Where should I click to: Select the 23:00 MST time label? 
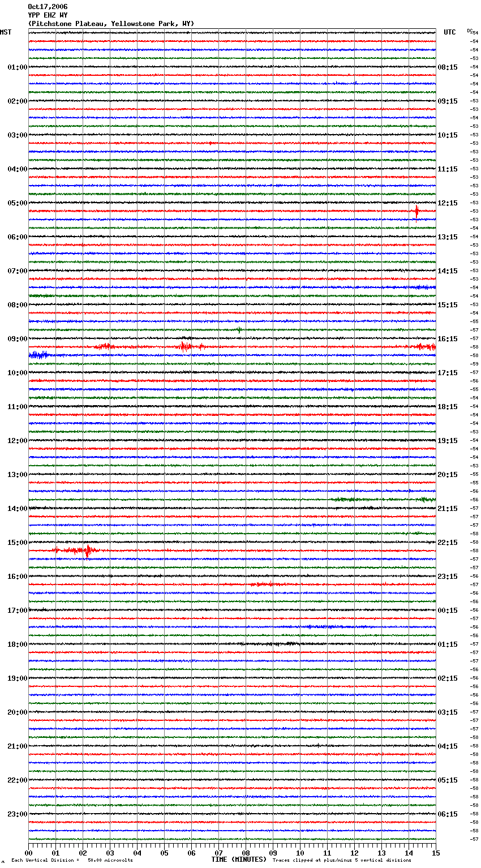click(x=18, y=814)
